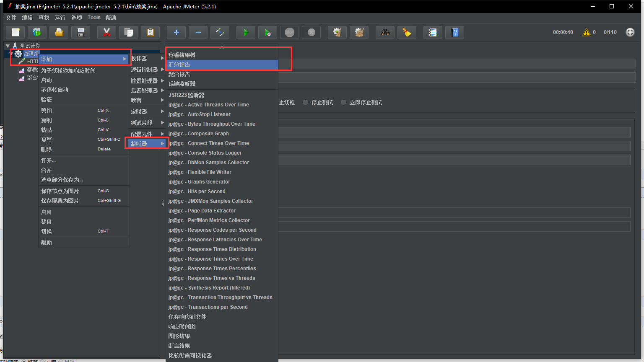Open the 运行 menu

(60, 18)
